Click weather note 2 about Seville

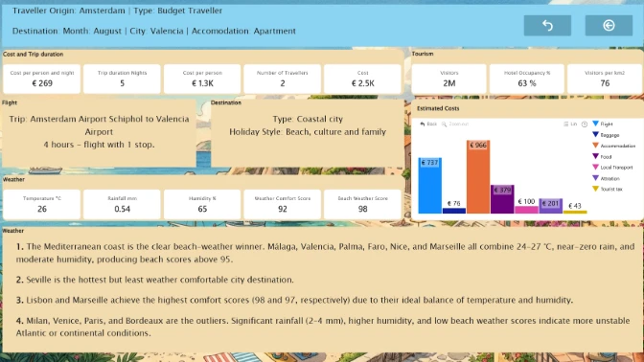[x=155, y=280]
